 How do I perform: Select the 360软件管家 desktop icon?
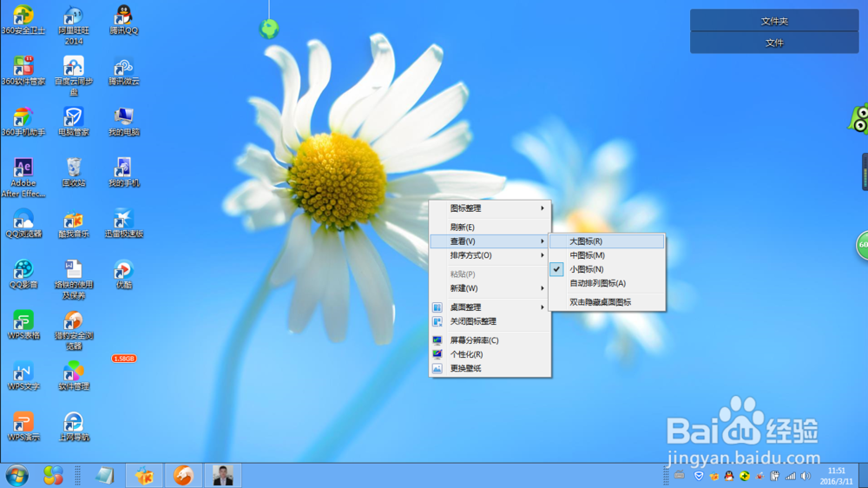coord(23,71)
